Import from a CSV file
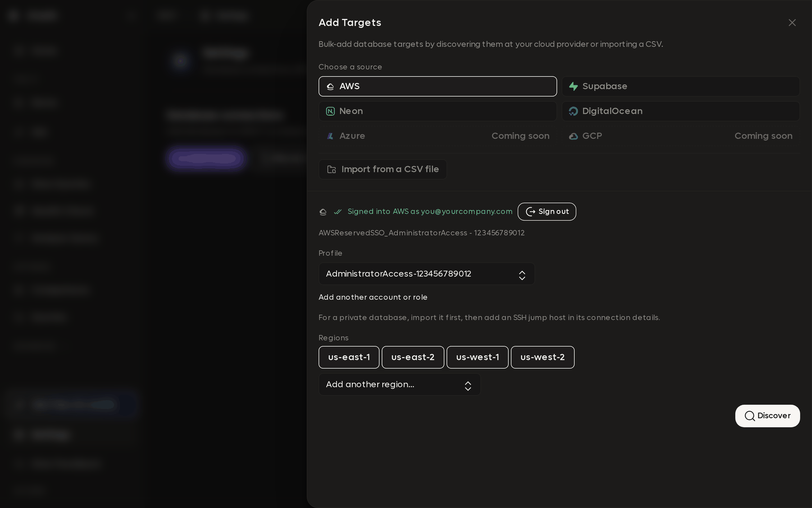 coord(383,169)
